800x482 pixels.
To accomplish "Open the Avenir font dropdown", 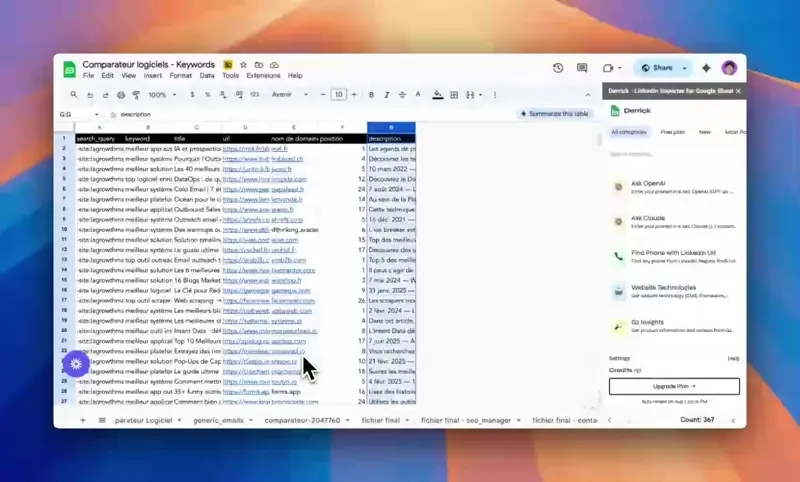I will pos(289,95).
